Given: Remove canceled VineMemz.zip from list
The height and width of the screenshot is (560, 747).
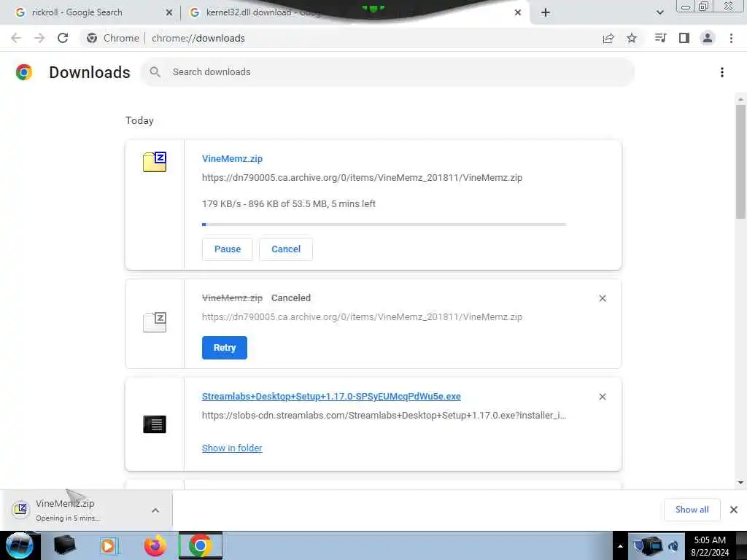Looking at the screenshot, I should point(603,298).
